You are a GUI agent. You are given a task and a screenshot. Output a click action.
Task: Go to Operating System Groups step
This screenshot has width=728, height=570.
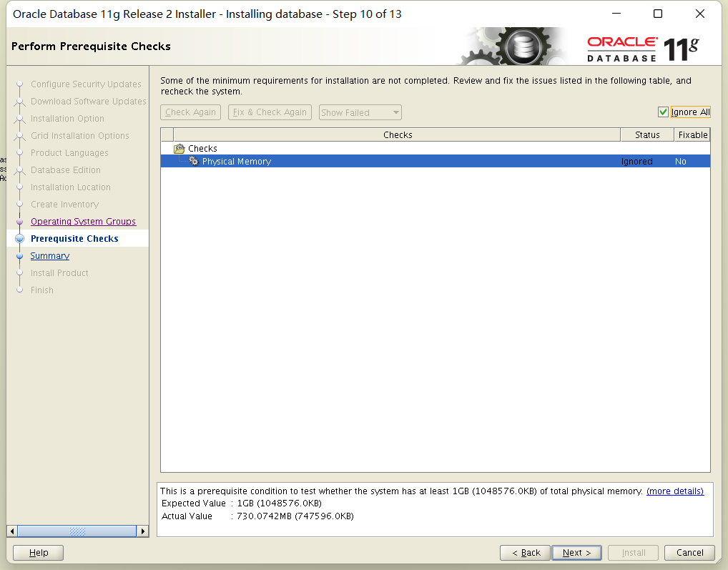83,222
